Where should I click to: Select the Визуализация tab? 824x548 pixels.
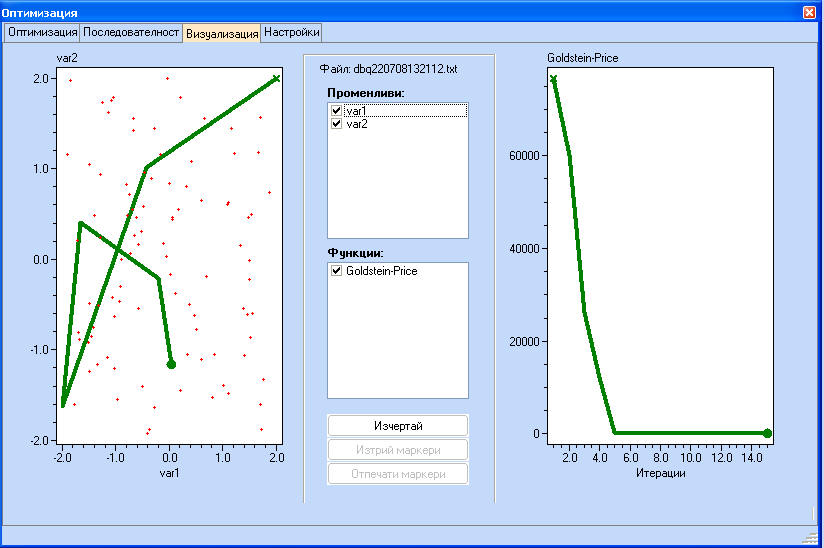tap(222, 33)
